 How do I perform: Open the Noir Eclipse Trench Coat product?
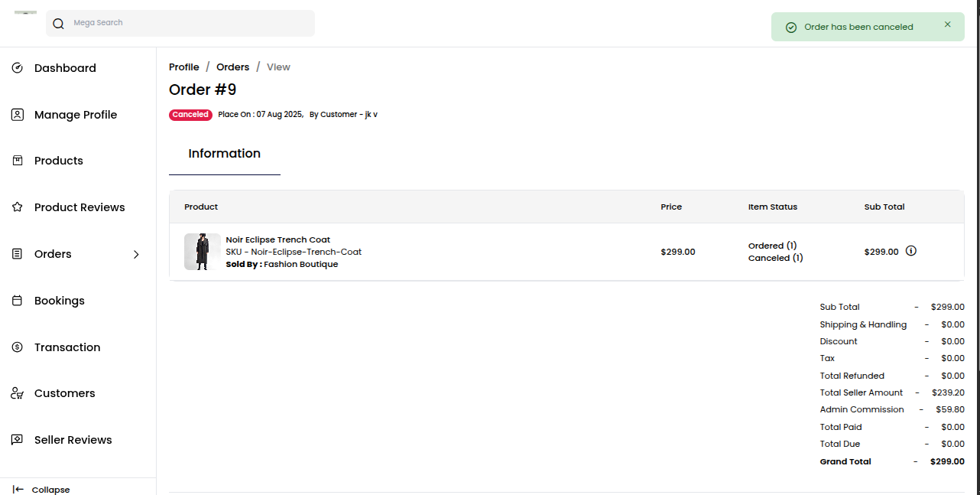pos(277,239)
